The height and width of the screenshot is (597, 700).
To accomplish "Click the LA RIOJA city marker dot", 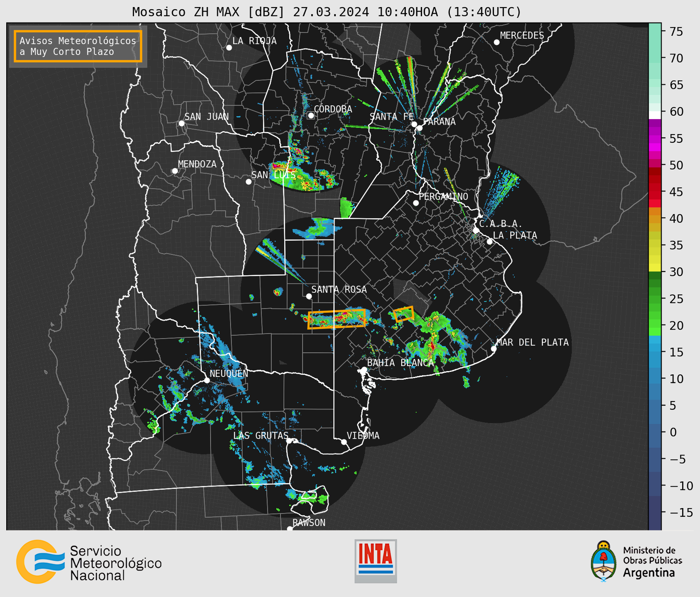I will (x=229, y=48).
